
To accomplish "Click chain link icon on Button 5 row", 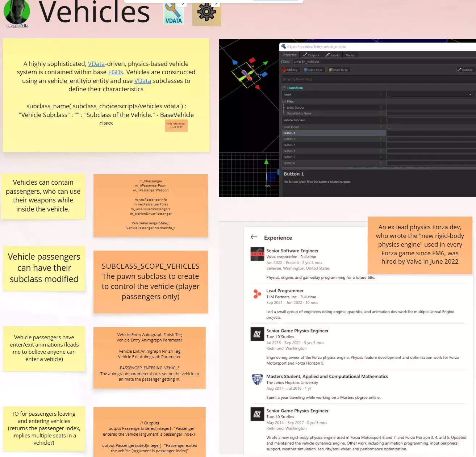I will (x=380, y=157).
